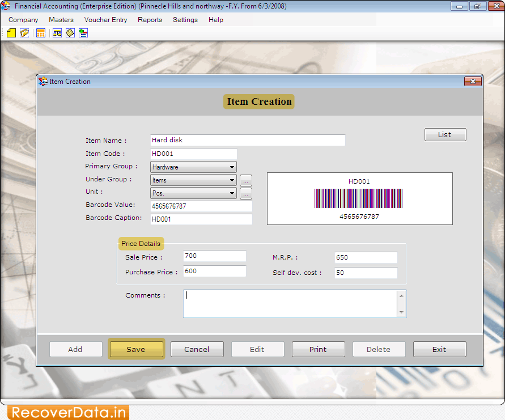Click the open folder toolbar icon
The height and width of the screenshot is (420, 505).
coord(24,33)
